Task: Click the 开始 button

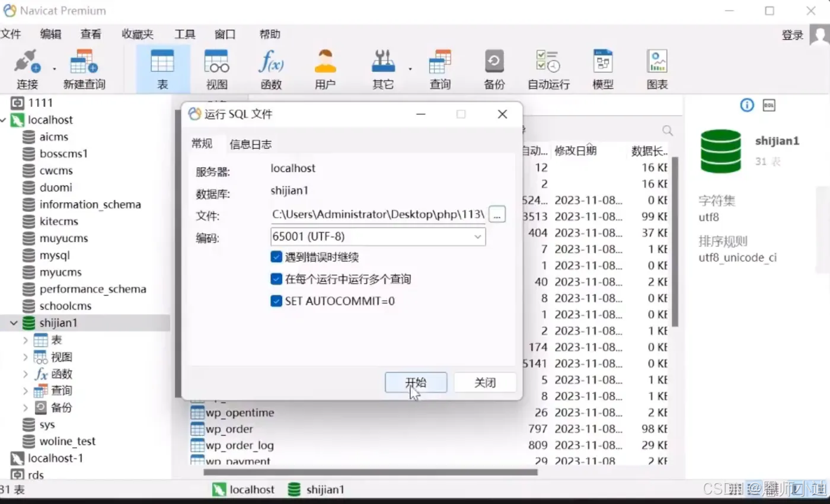Action: click(x=416, y=382)
